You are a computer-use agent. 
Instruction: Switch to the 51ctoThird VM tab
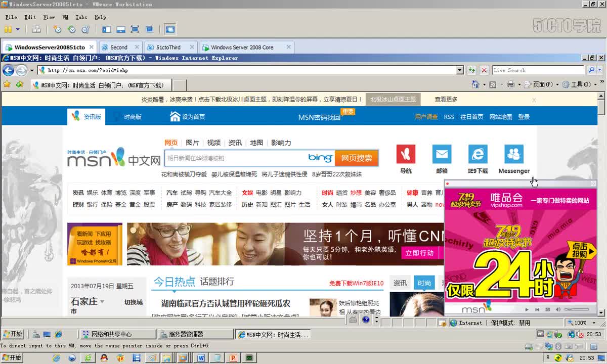coord(171,47)
